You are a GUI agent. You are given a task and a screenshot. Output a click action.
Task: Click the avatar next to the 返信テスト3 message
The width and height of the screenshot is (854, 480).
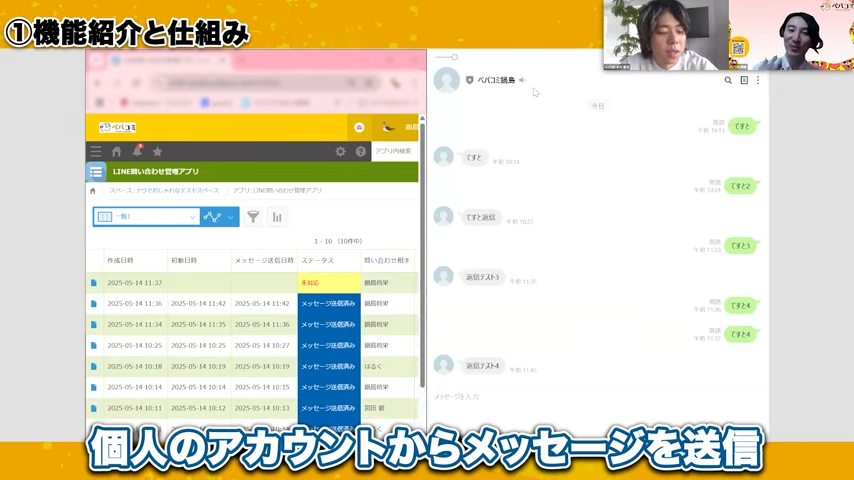tap(443, 276)
